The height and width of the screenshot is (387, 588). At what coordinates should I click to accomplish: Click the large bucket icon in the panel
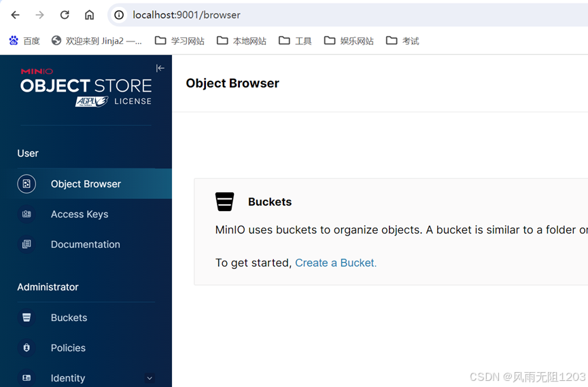pos(224,202)
